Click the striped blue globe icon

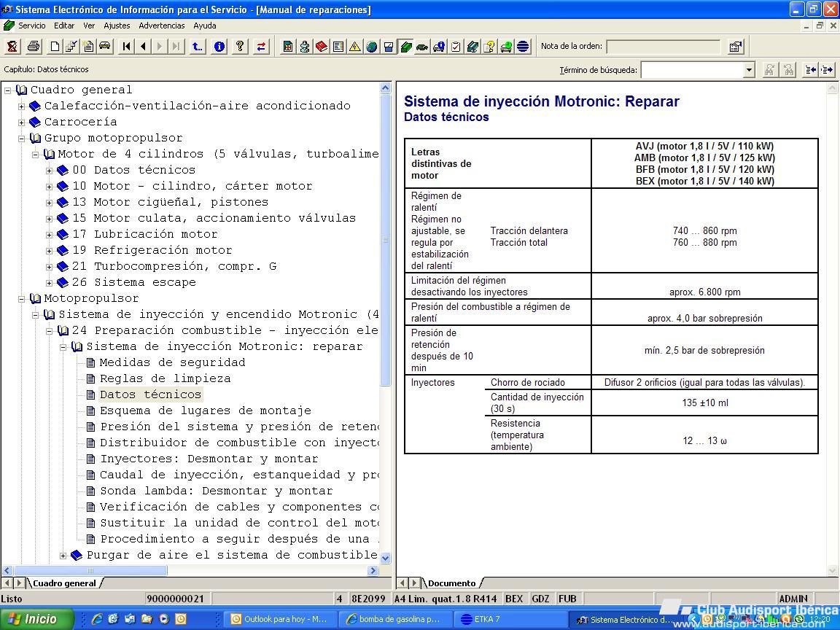(523, 47)
